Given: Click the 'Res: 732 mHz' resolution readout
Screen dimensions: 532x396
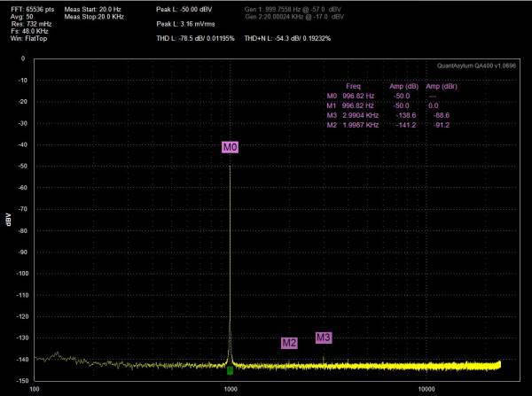Looking at the screenshot, I should pos(31,24).
